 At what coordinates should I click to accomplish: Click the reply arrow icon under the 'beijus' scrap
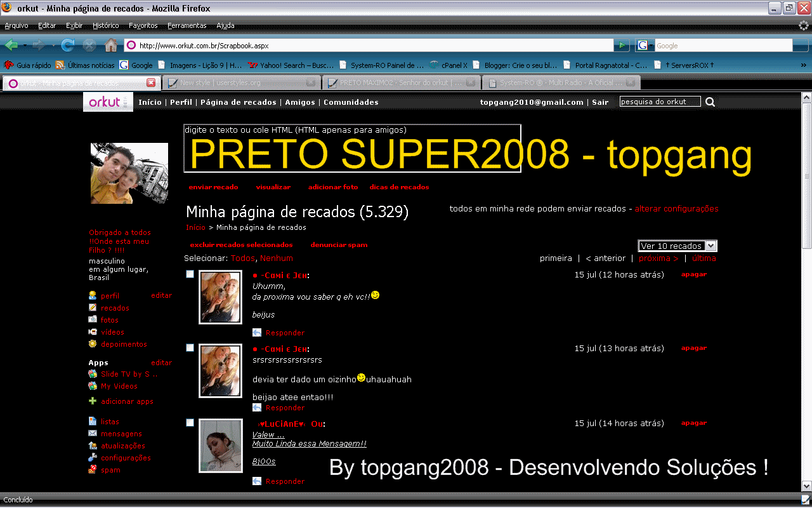click(257, 332)
